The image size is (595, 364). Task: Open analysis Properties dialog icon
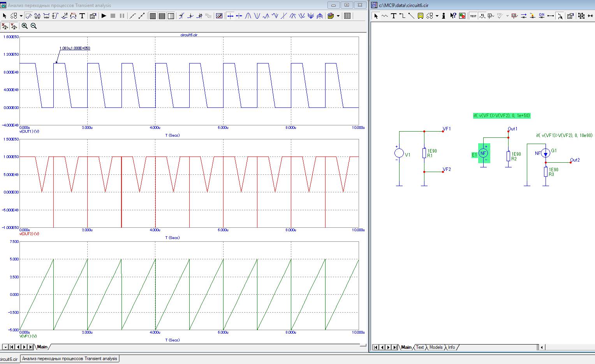[93, 16]
